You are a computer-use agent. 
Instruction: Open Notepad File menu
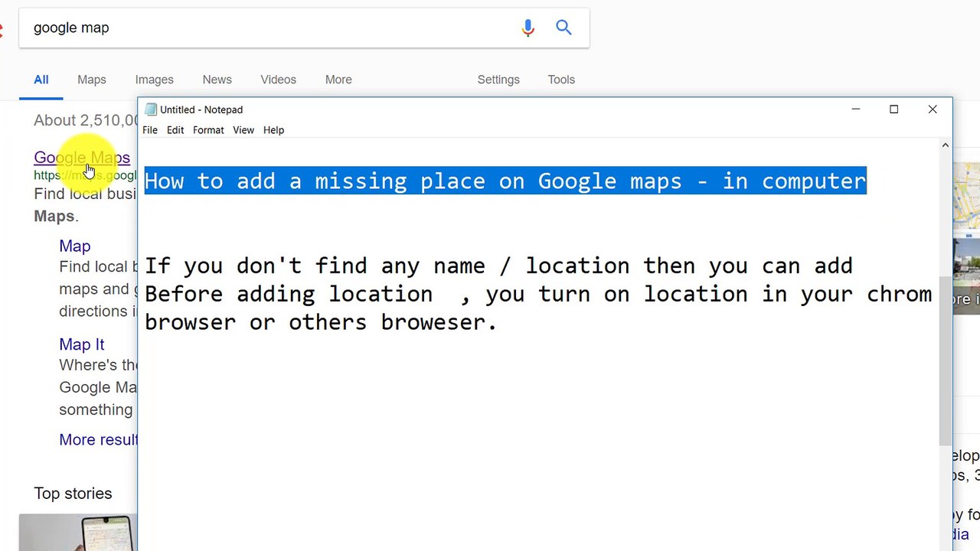(x=150, y=130)
